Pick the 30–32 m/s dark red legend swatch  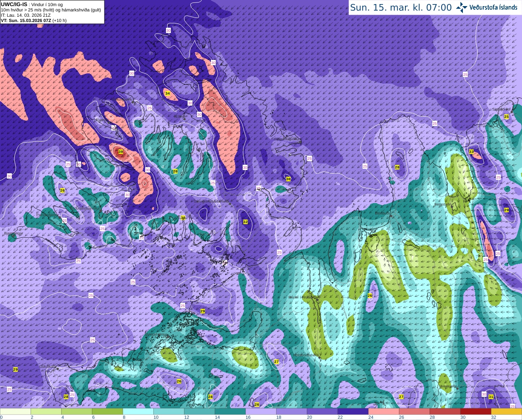pos(476,411)
